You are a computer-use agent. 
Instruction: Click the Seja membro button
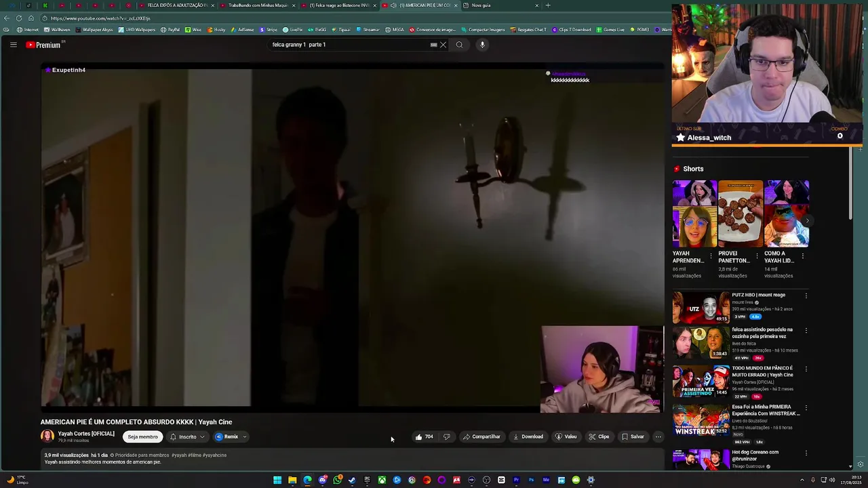coord(142,436)
